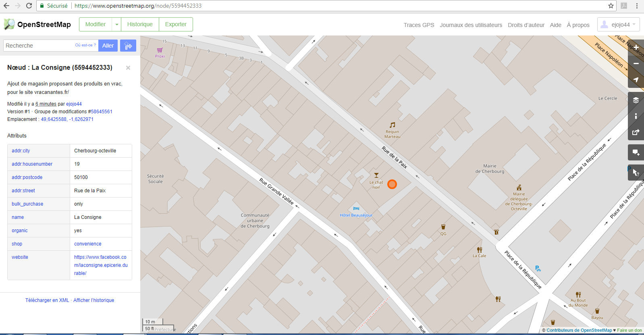Zoom out of the map

tap(636, 64)
